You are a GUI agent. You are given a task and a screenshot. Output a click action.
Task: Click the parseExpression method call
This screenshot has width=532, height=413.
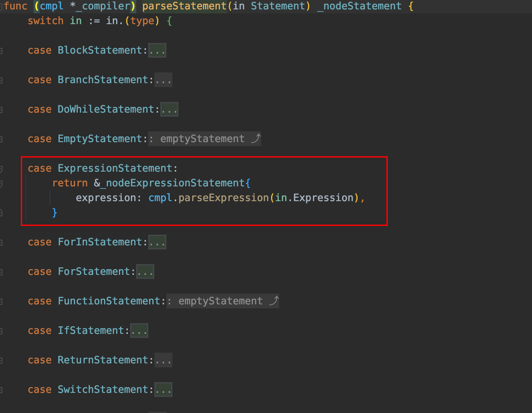click(x=223, y=198)
